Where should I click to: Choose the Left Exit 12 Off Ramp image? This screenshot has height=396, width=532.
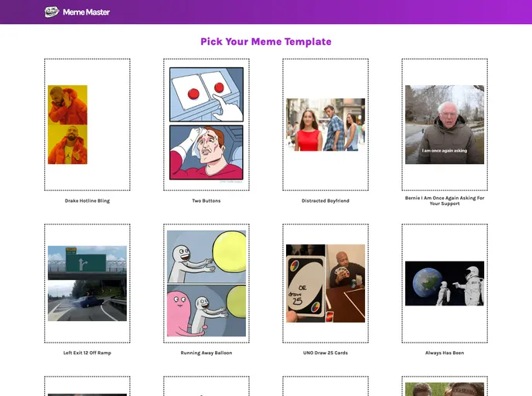[87, 284]
